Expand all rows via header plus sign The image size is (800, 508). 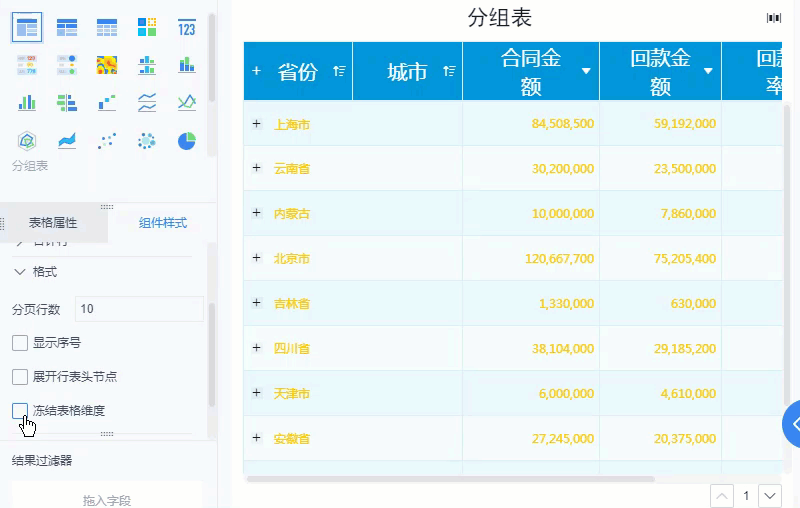[256, 71]
